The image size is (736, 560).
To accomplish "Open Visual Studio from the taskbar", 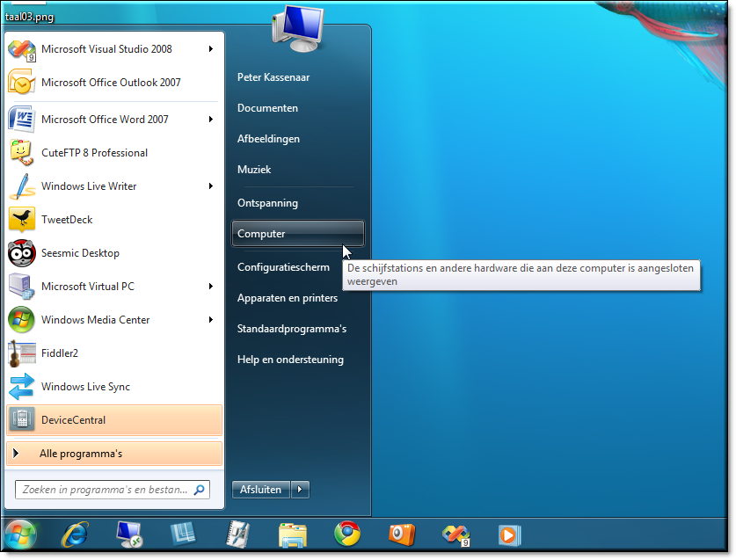I will tap(455, 535).
